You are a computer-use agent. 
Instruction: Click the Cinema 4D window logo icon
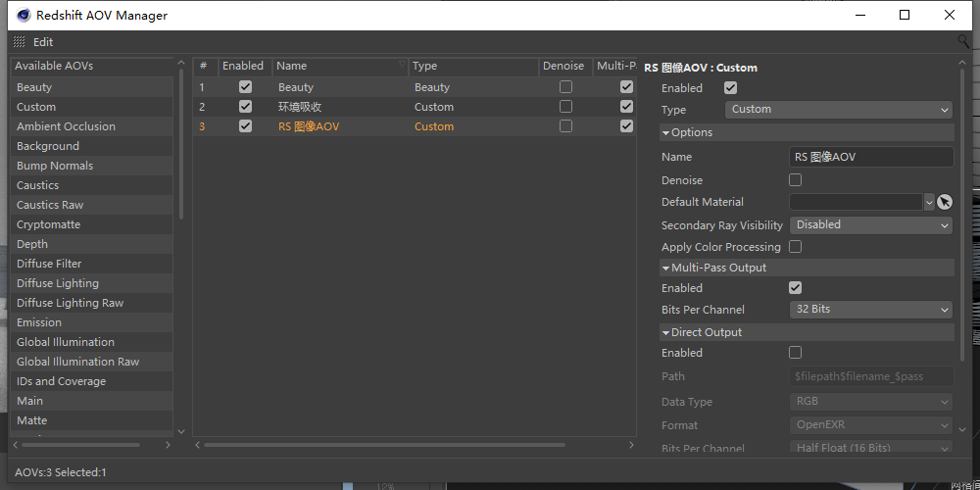pos(24,15)
